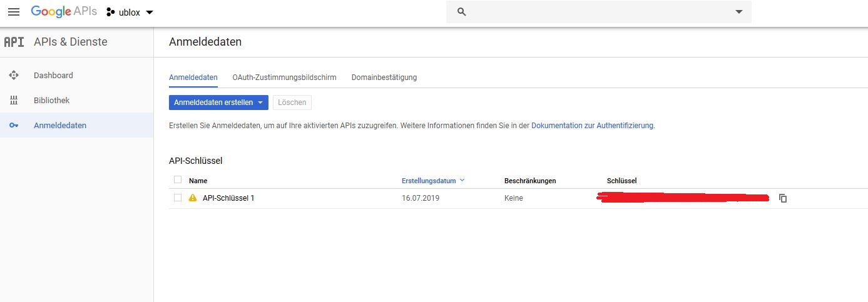Copy the API key with copy icon
868x302 pixels.
pos(782,198)
